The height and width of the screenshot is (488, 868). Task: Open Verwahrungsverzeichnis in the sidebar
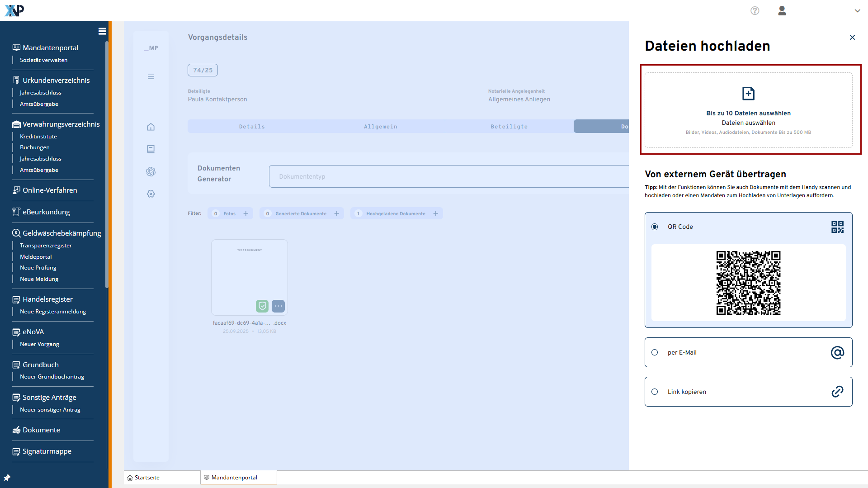[61, 124]
